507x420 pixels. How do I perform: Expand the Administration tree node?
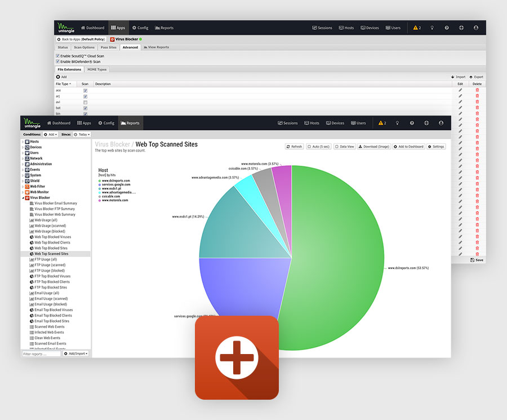pyautogui.click(x=23, y=164)
